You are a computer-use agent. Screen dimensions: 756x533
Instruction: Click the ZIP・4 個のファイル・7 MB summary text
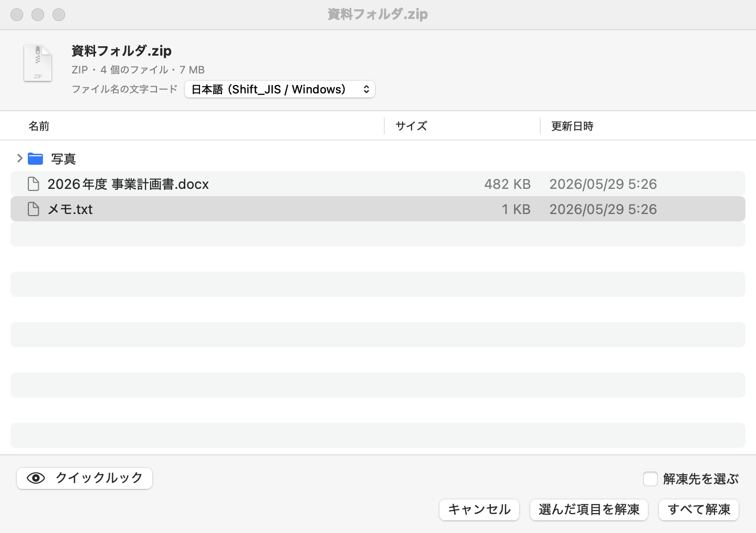(x=138, y=70)
